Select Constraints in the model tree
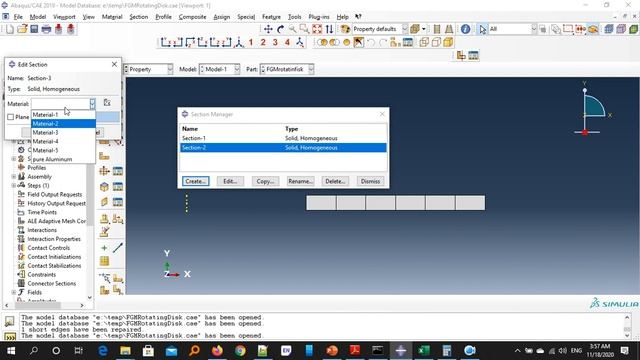This screenshot has width=640, height=360. pyautogui.click(x=42, y=275)
